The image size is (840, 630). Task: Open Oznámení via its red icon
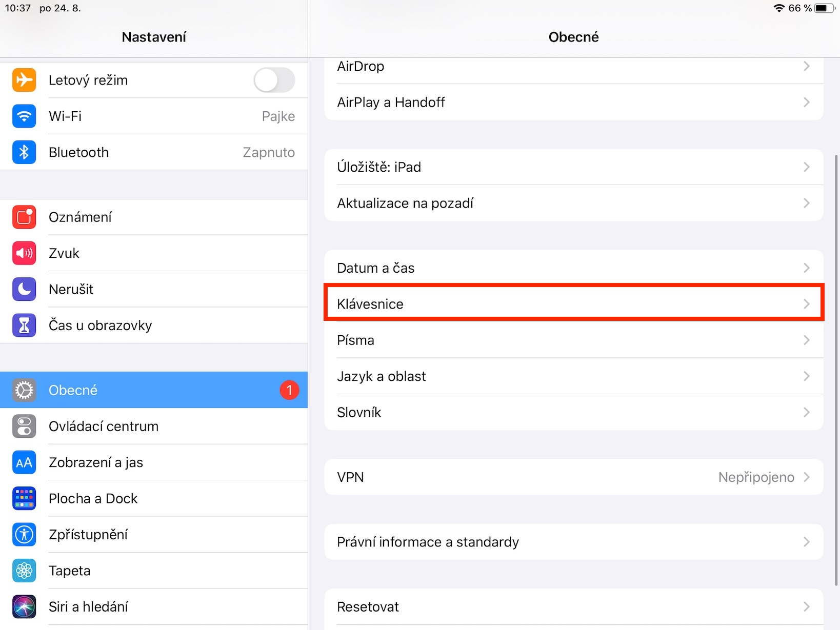[24, 217]
